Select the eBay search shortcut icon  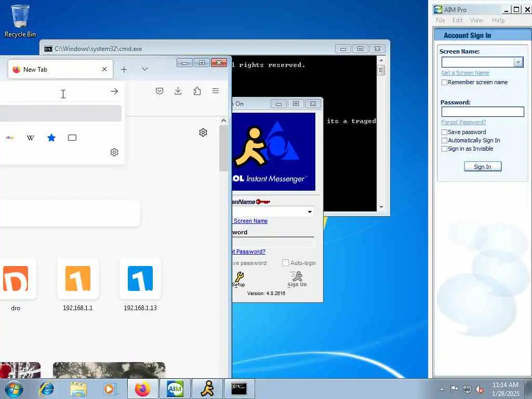pos(10,138)
